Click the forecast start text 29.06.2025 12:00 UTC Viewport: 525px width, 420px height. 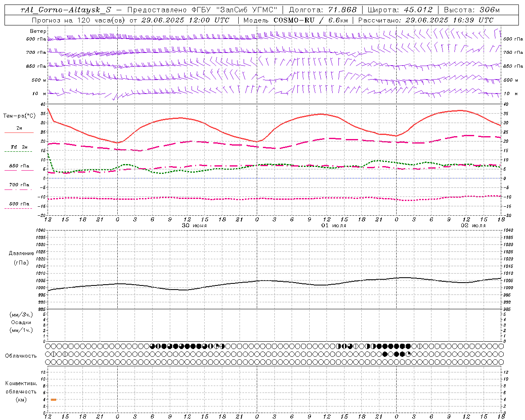(185, 20)
